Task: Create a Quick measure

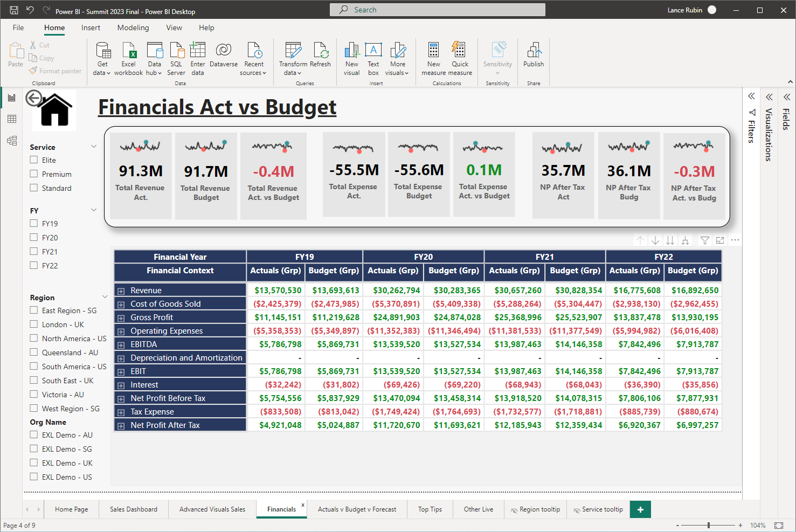Action: pos(460,59)
